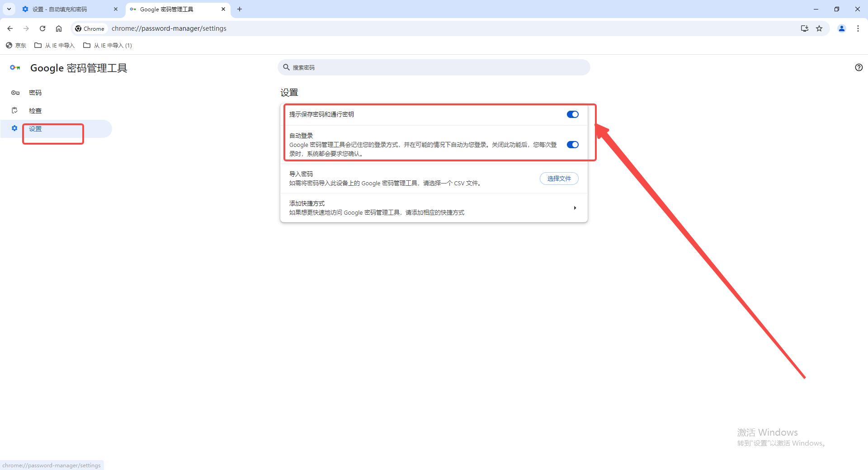The height and width of the screenshot is (470, 868).
Task: Open the 从 IE 中导入 bookmark folder
Action: pyautogui.click(x=55, y=45)
